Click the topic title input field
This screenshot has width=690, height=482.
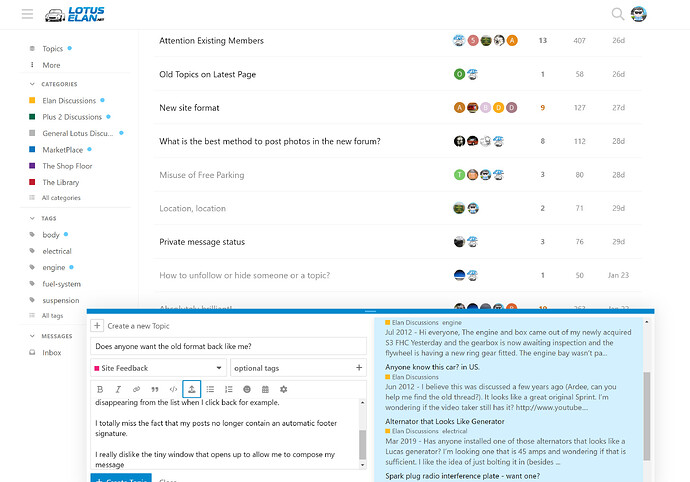click(x=228, y=346)
